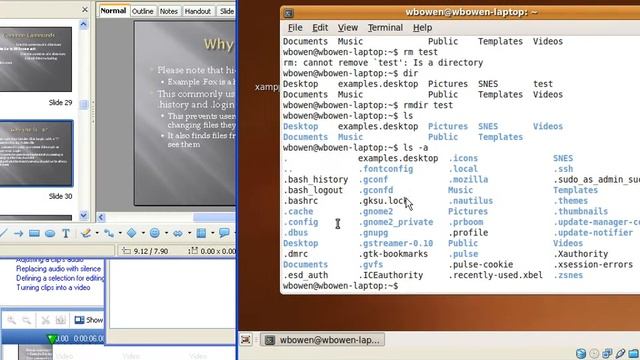Click the timeline zoom in magnifier
640x360 pixels.
(11, 320)
